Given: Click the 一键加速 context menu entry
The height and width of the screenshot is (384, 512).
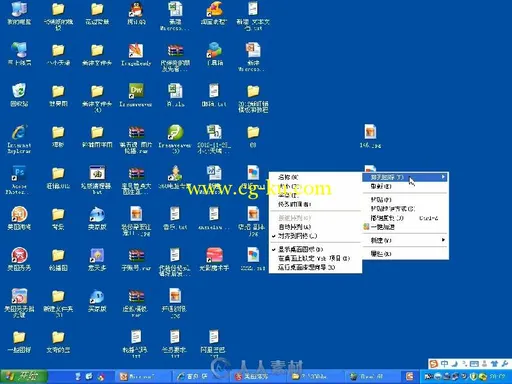Looking at the screenshot, I should [x=405, y=227].
